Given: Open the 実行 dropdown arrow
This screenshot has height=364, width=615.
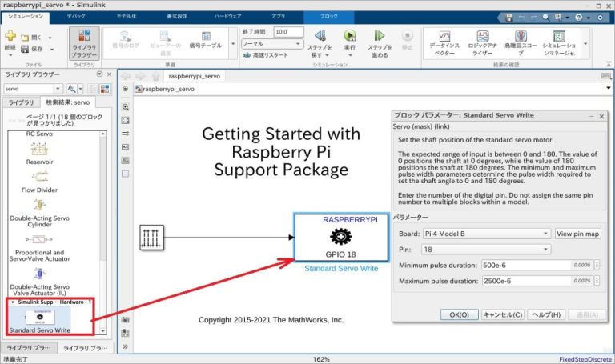Looking at the screenshot, I should [349, 55].
